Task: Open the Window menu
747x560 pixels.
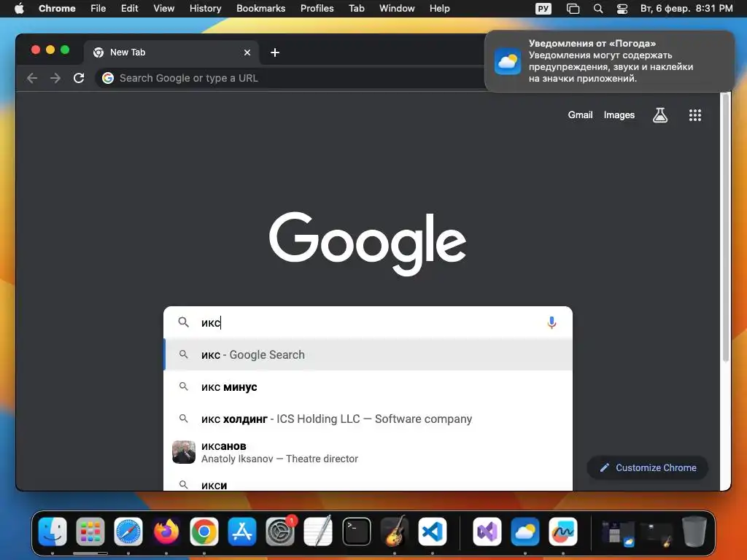Action: (x=397, y=9)
